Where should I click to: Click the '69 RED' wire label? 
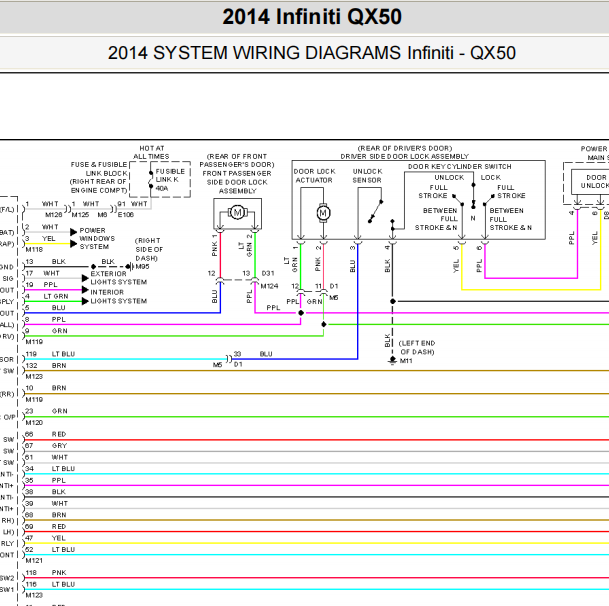point(46,527)
